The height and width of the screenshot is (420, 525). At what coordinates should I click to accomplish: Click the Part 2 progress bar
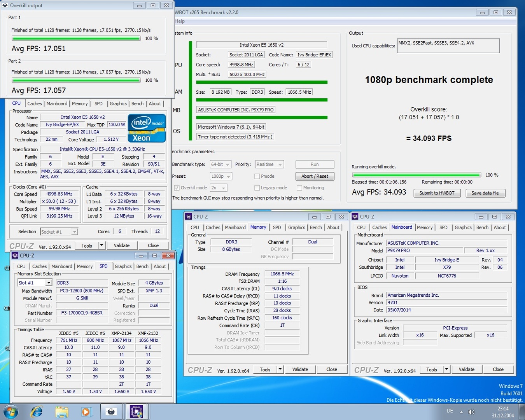tap(76, 80)
